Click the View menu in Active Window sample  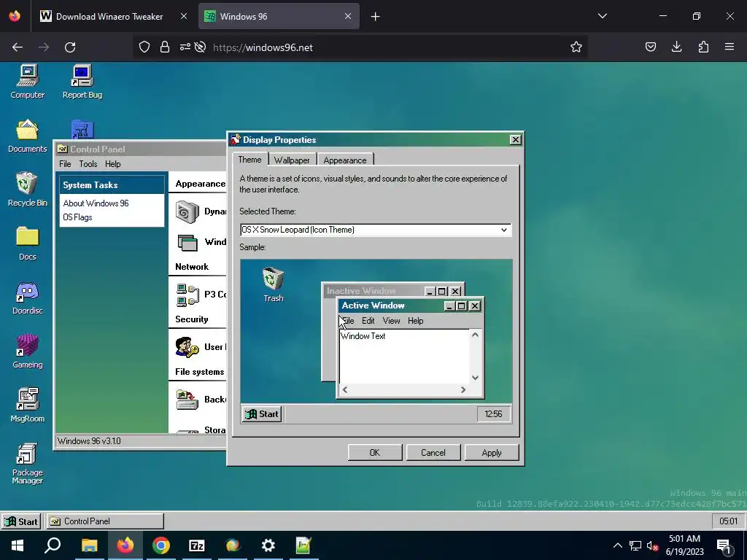tap(391, 321)
